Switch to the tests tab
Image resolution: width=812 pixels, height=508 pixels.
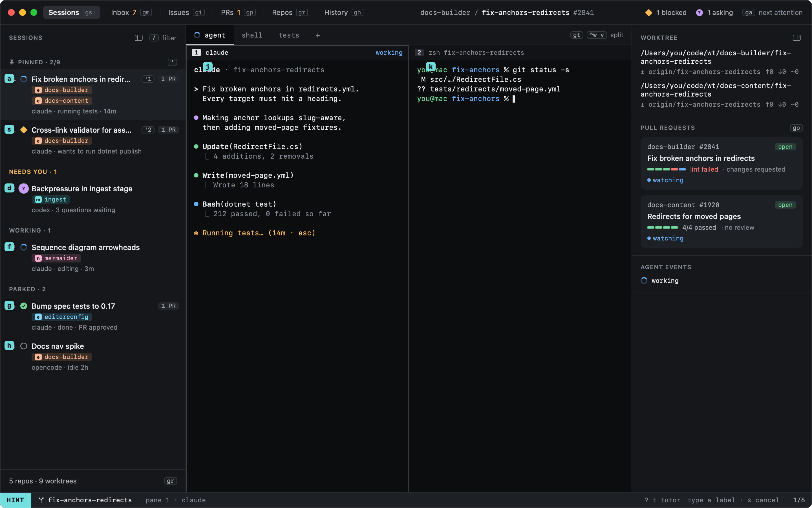(x=289, y=35)
